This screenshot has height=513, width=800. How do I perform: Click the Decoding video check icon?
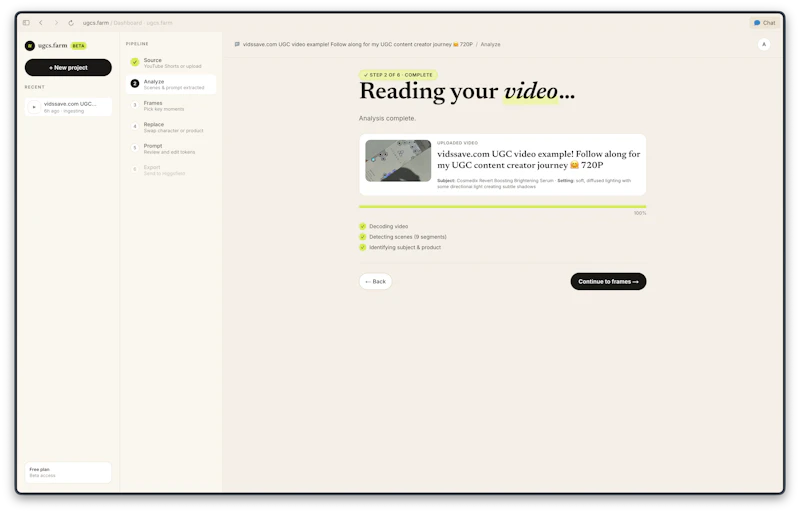(363, 226)
